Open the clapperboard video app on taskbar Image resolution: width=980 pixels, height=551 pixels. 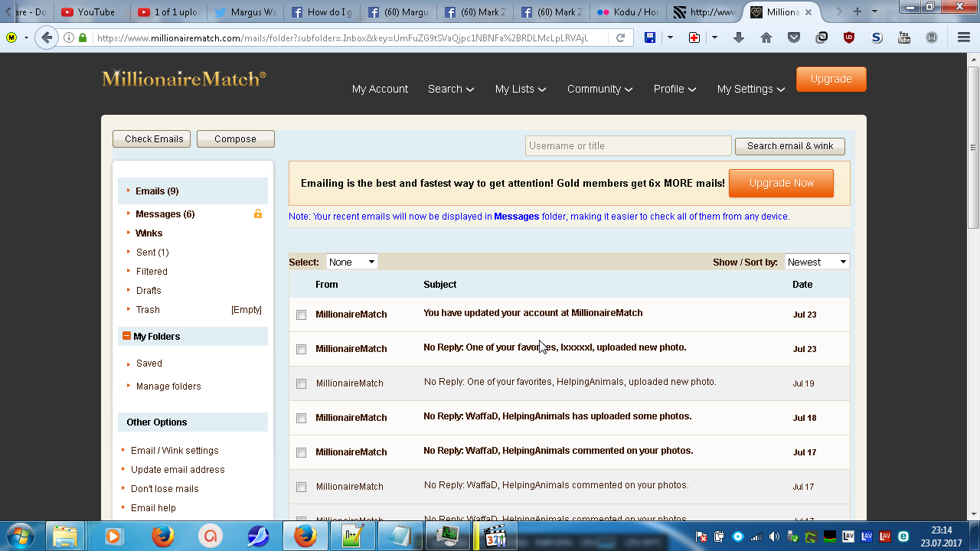(x=495, y=536)
